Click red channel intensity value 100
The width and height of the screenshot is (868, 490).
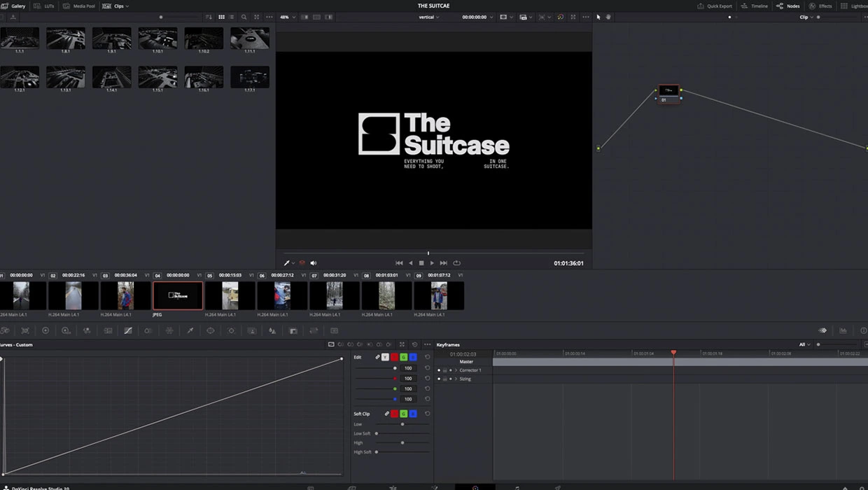point(408,378)
